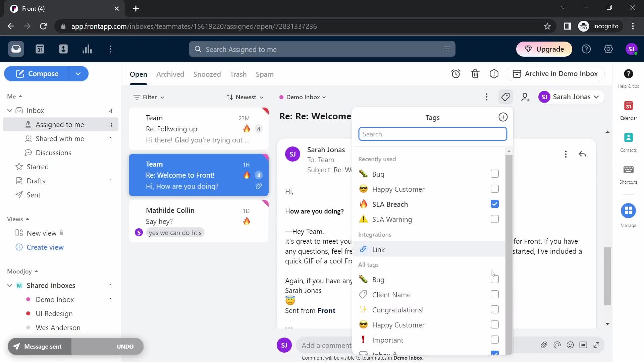Open emoji picker in comment bar

point(570,345)
